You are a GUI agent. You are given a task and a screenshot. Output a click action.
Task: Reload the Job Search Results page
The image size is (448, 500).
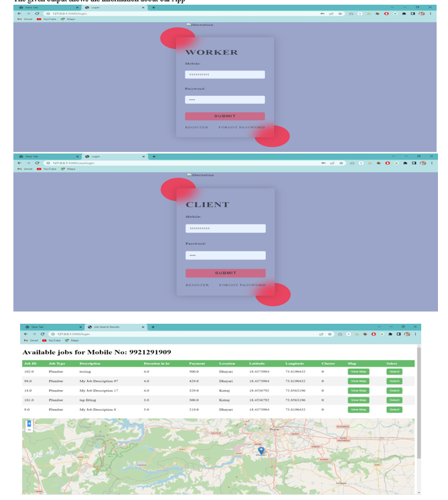coord(42,334)
